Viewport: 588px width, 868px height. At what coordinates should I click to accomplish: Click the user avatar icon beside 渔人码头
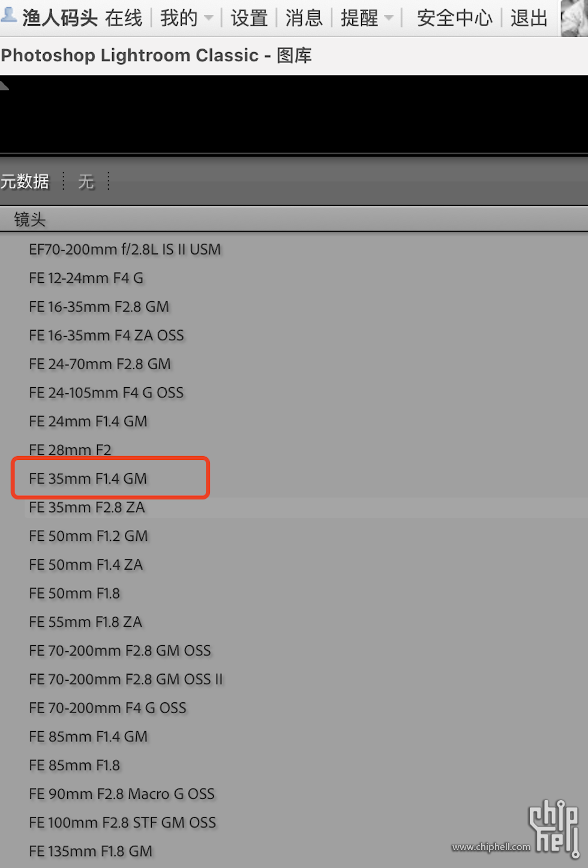click(x=8, y=14)
